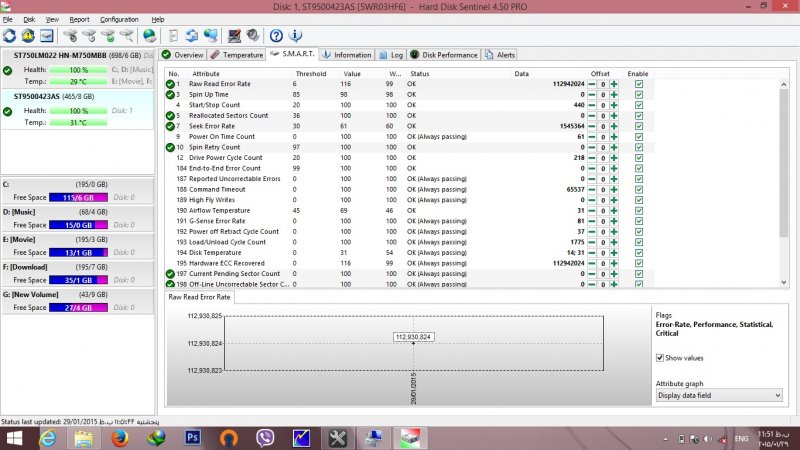Uncheck Enable for Spin Retry Count
Screen dimensions: 800x450
[639, 147]
